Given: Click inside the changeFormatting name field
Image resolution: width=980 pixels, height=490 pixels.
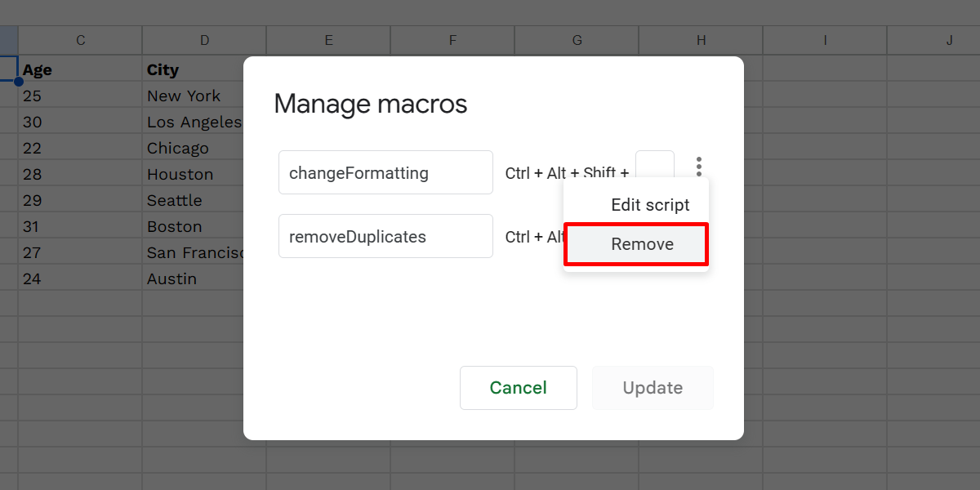Looking at the screenshot, I should pyautogui.click(x=385, y=172).
